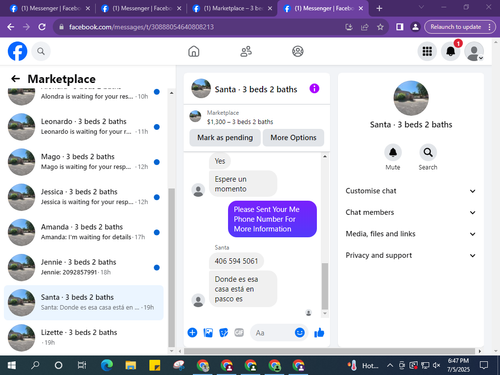This screenshot has height=375, width=500.
Task: Click the phone number message 406 594 5061
Action: click(x=236, y=261)
